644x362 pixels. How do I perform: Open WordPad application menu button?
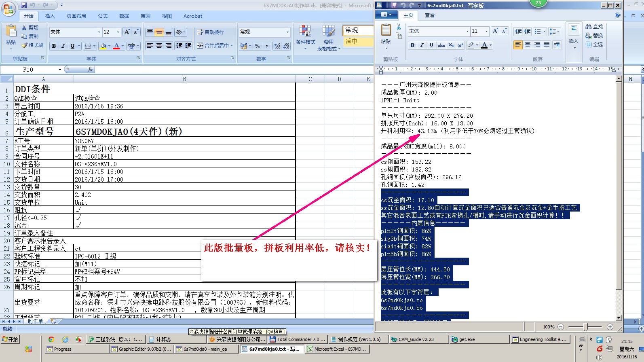pos(386,15)
